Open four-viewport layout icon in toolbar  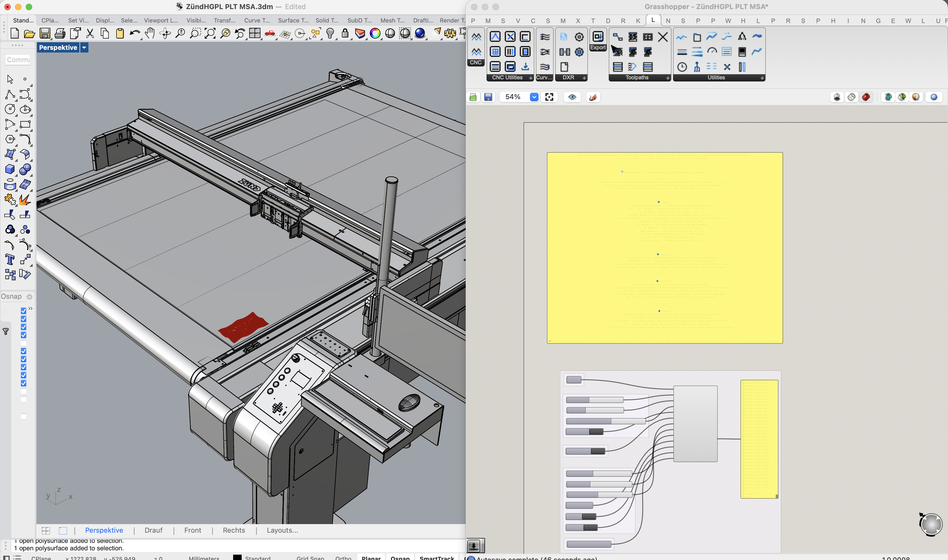point(255,33)
